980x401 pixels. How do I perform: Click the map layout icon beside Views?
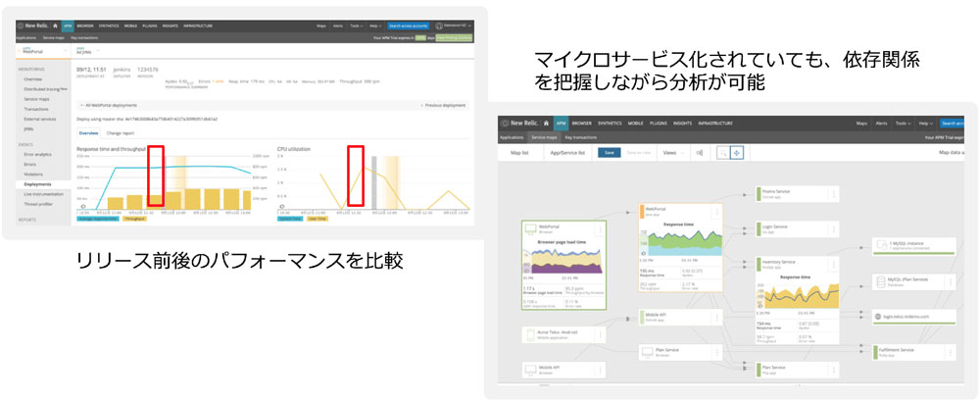[700, 153]
